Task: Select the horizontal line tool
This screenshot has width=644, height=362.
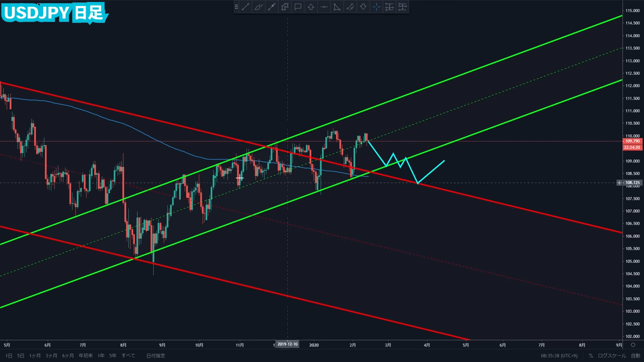Action: (x=324, y=7)
